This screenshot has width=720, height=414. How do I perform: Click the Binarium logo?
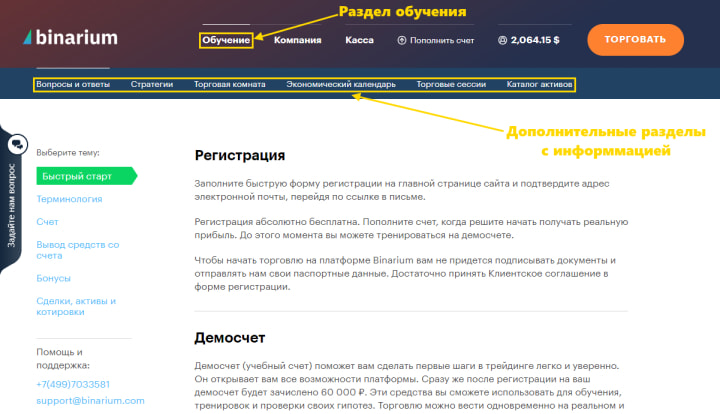coord(69,39)
